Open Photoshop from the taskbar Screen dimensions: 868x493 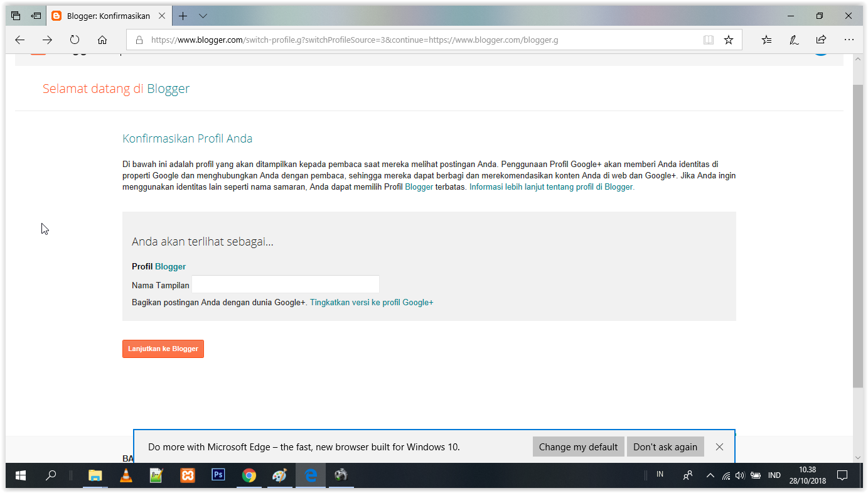[218, 475]
